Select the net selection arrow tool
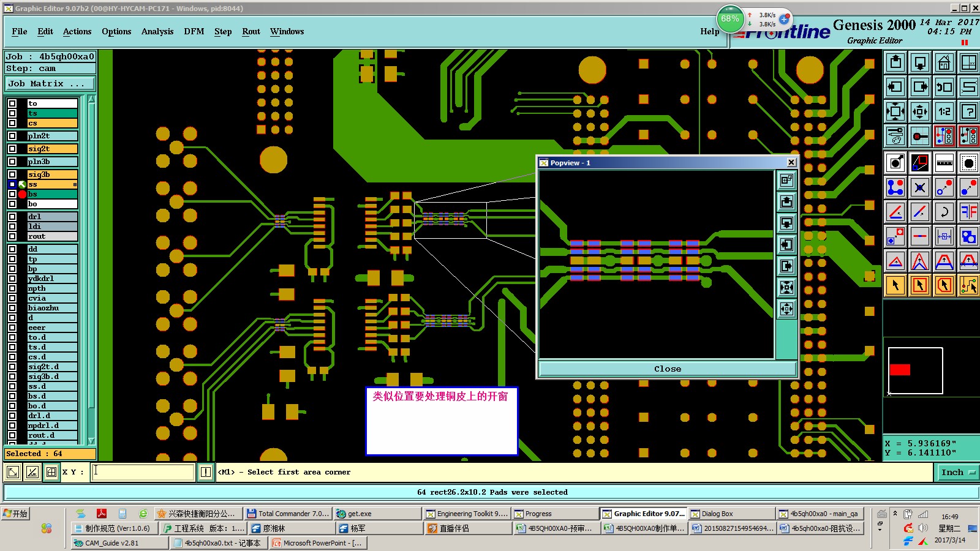The height and width of the screenshot is (551, 980). tap(968, 285)
